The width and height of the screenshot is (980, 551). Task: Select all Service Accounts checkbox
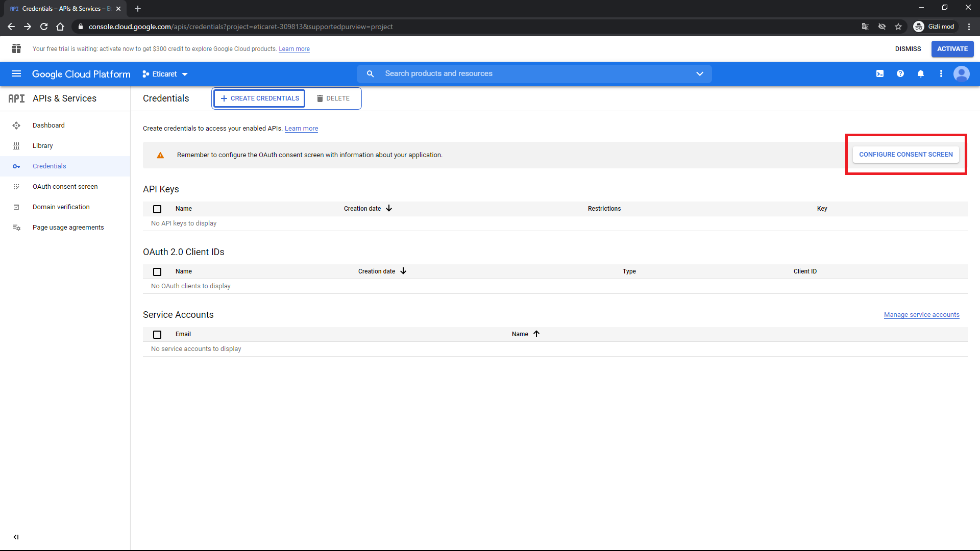click(x=157, y=335)
